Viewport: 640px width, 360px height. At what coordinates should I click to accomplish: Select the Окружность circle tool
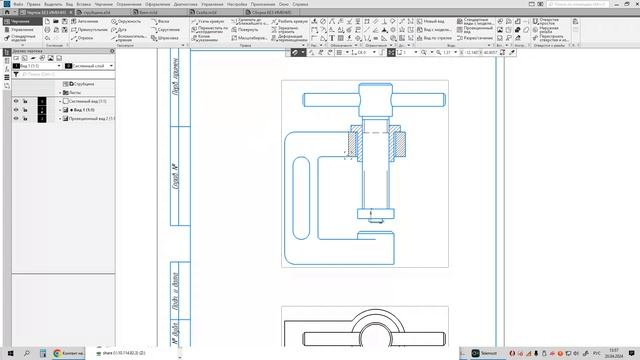[126, 21]
